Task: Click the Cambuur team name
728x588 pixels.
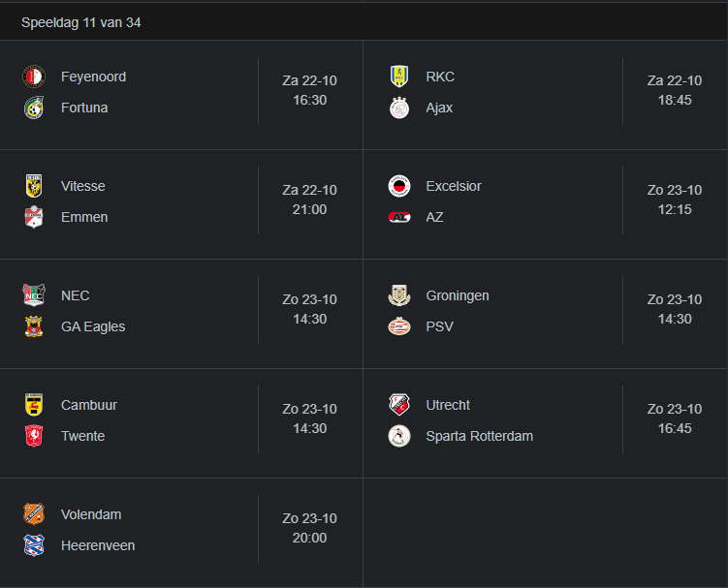Action: (89, 405)
